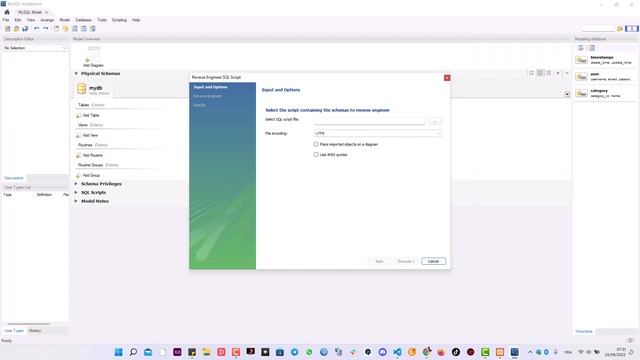This screenshot has height=360, width=640.
Task: Open Telegram from taskbar
Action: pyautogui.click(x=294, y=352)
